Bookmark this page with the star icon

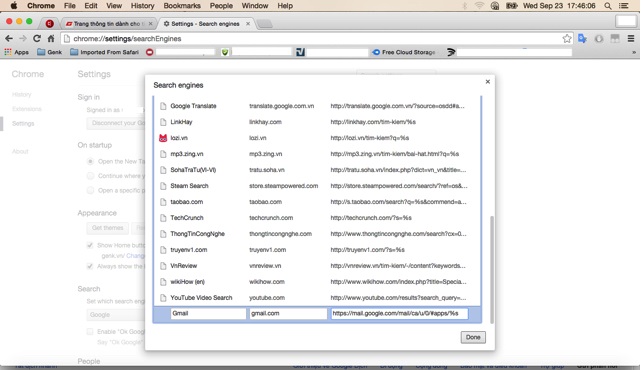click(567, 38)
